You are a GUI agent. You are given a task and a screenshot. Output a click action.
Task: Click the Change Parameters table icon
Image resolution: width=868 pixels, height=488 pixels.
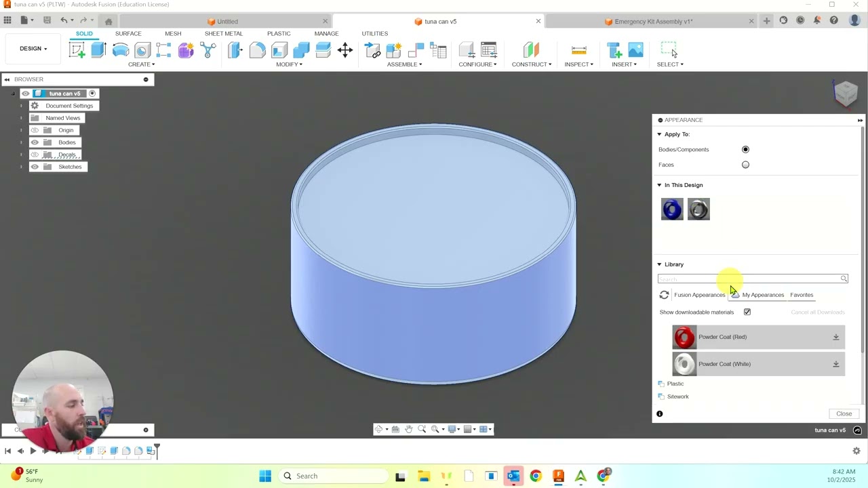point(488,49)
